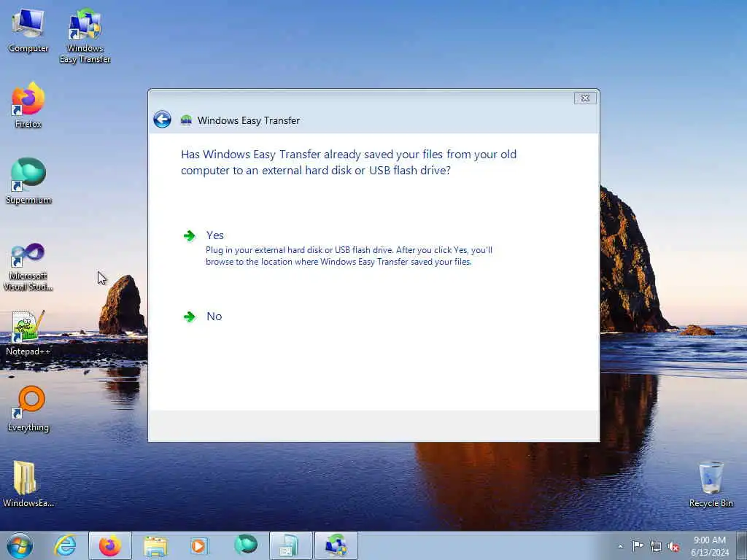Choose the Yes option in the wizard
Image resolution: width=747 pixels, height=560 pixels.
pyautogui.click(x=215, y=236)
